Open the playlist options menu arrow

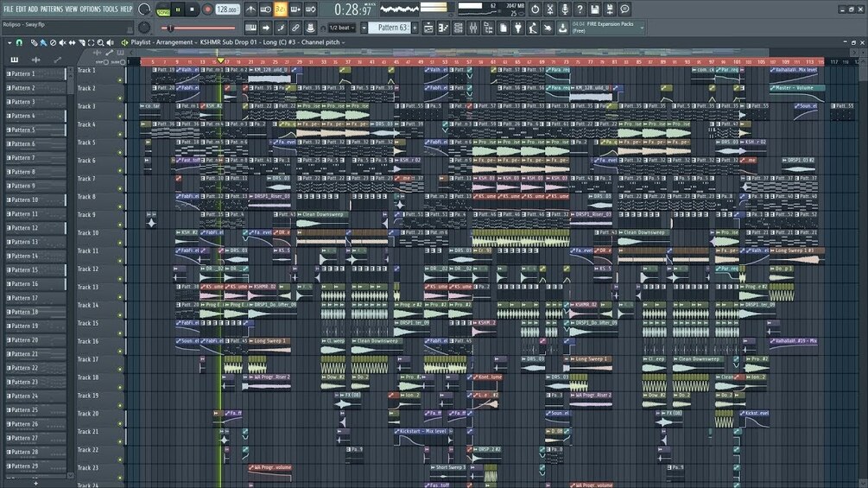click(10, 42)
